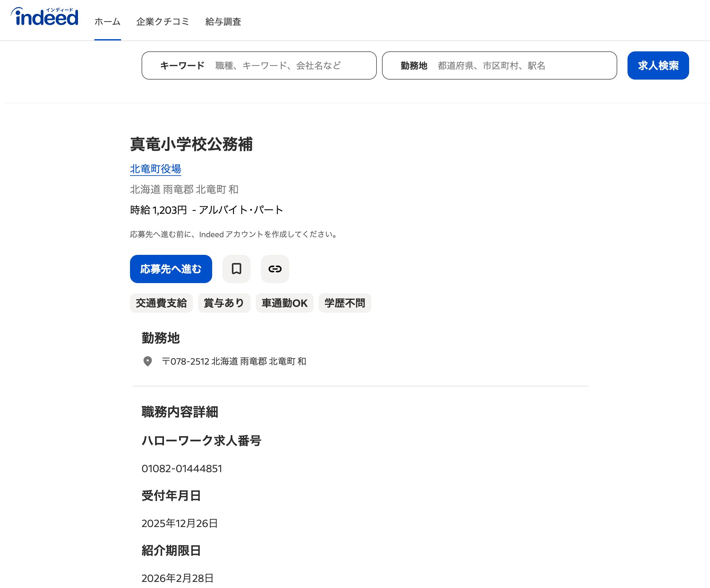This screenshot has width=710, height=588.
Task: Click the 〒078-2512 address text
Action: (234, 361)
